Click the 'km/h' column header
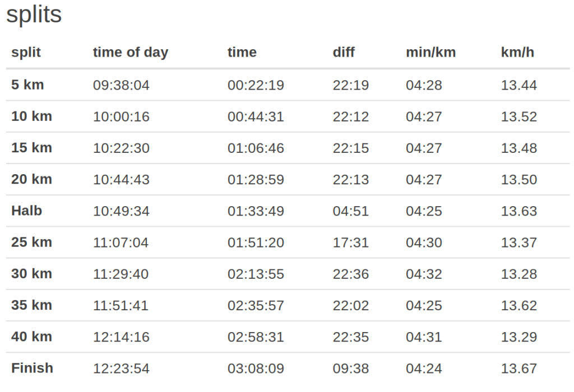The width and height of the screenshot is (574, 392). click(x=517, y=53)
